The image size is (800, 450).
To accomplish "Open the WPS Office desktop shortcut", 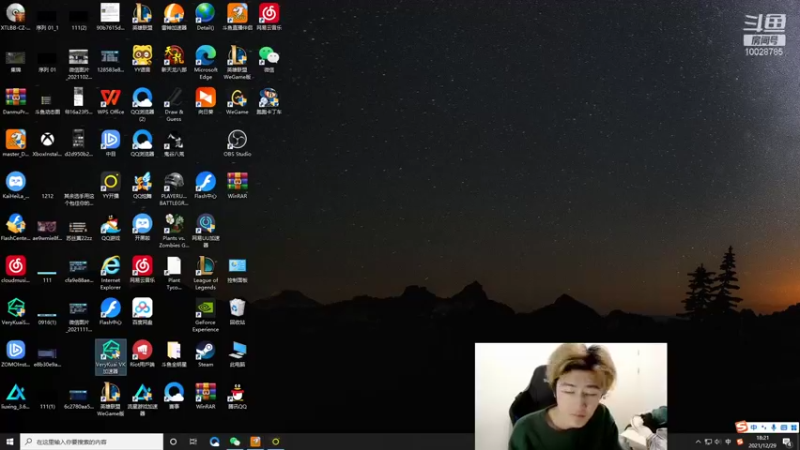I will tap(110, 101).
